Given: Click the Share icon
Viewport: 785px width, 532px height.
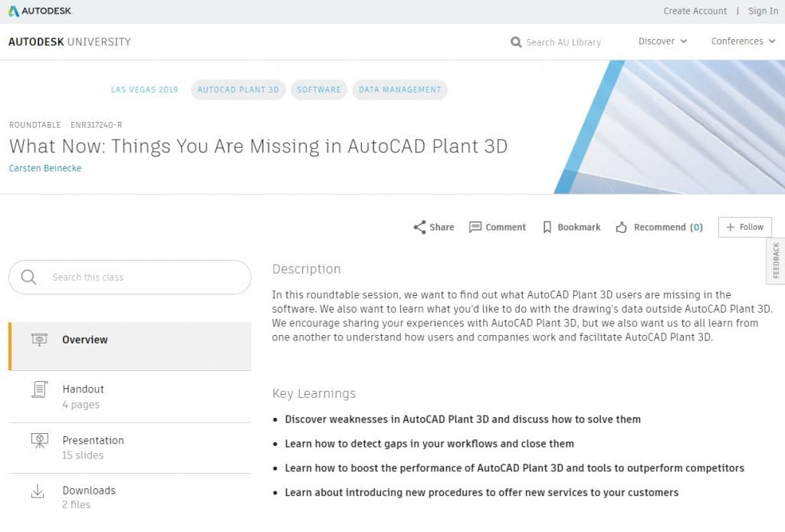Looking at the screenshot, I should [x=419, y=227].
